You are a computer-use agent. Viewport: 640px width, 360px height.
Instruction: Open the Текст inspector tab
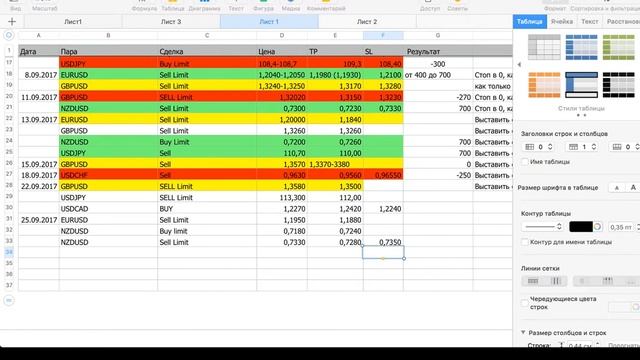pos(590,22)
